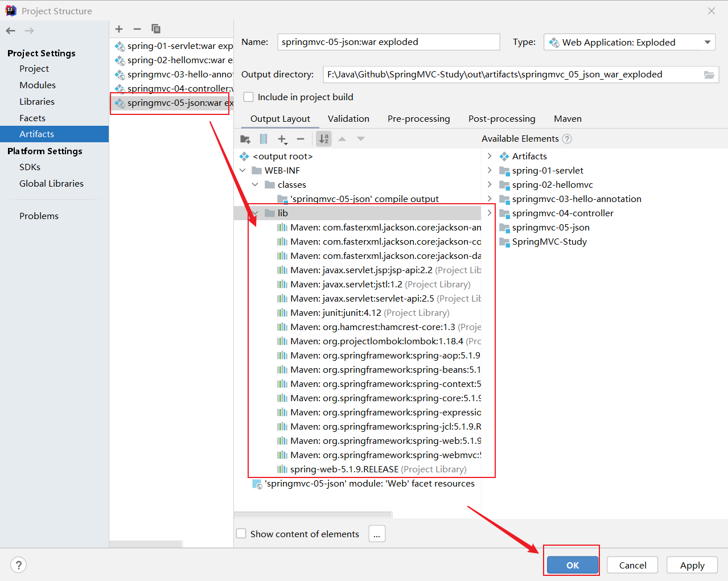This screenshot has width=728, height=581.
Task: Toggle the sort elements by names icon
Action: click(x=324, y=139)
